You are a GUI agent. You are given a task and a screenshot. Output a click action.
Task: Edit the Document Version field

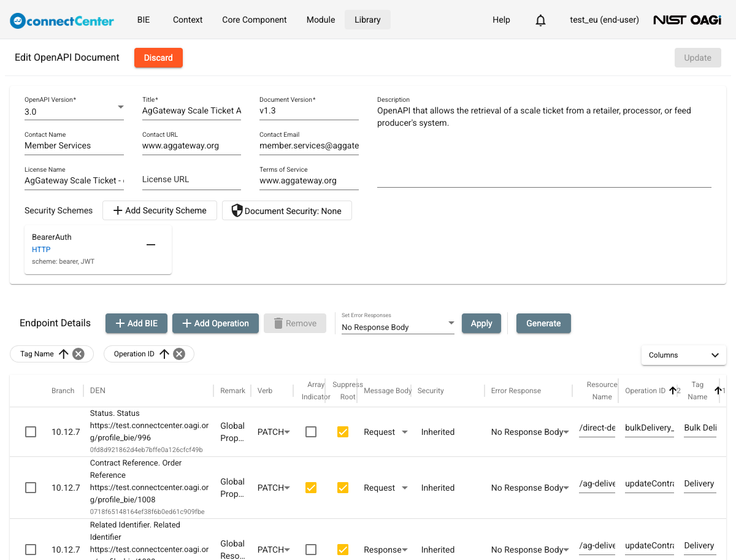[309, 111]
